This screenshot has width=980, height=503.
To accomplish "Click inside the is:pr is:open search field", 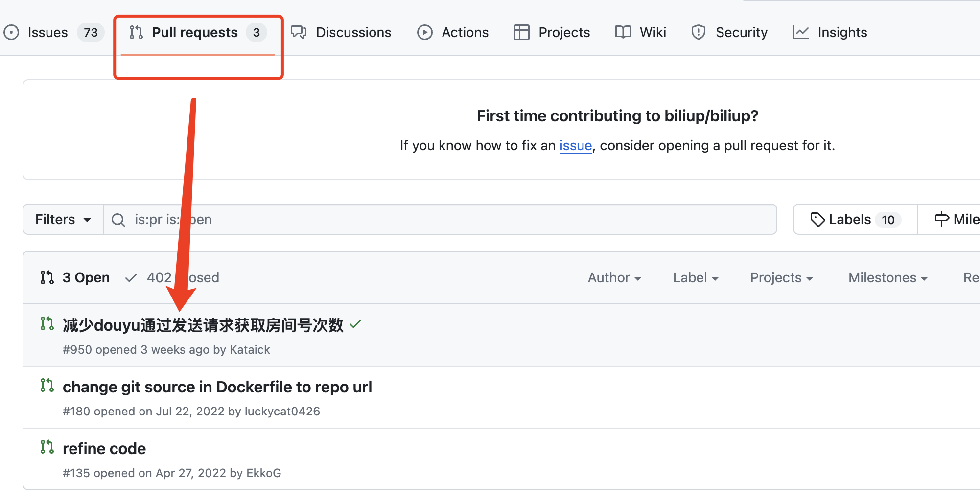I will click(x=343, y=219).
